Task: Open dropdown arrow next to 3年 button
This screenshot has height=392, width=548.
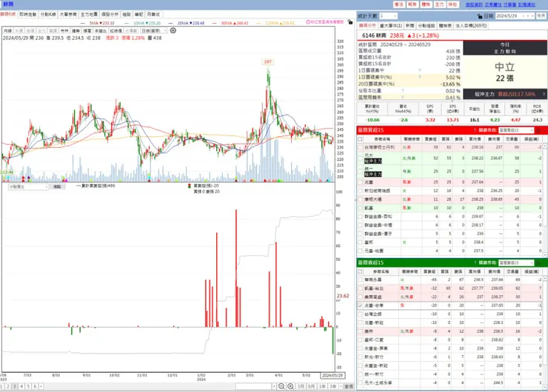Action: click(x=341, y=386)
